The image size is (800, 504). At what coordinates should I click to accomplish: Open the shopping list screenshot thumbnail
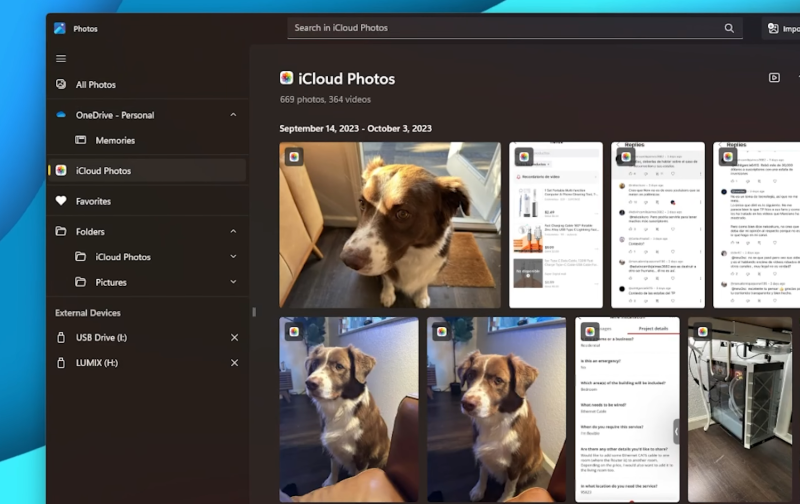click(556, 225)
